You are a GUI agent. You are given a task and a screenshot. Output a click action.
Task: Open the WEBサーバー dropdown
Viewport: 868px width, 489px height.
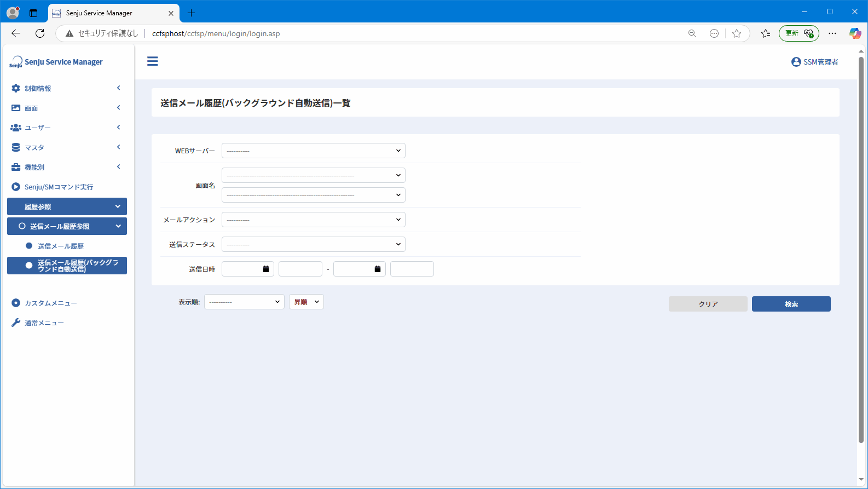coord(314,151)
